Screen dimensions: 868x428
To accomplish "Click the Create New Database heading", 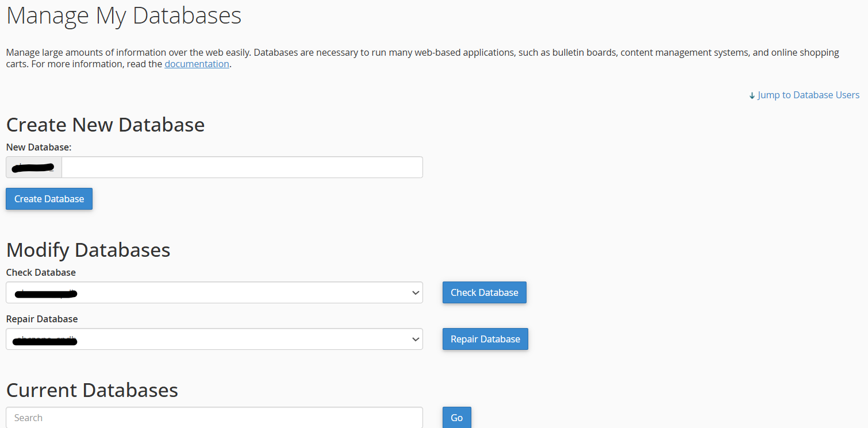I will coord(105,125).
